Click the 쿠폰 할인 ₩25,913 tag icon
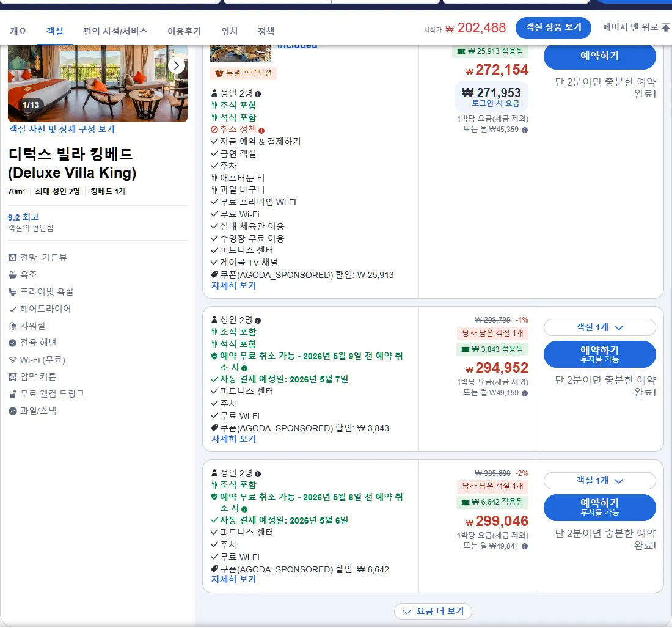 (x=214, y=275)
